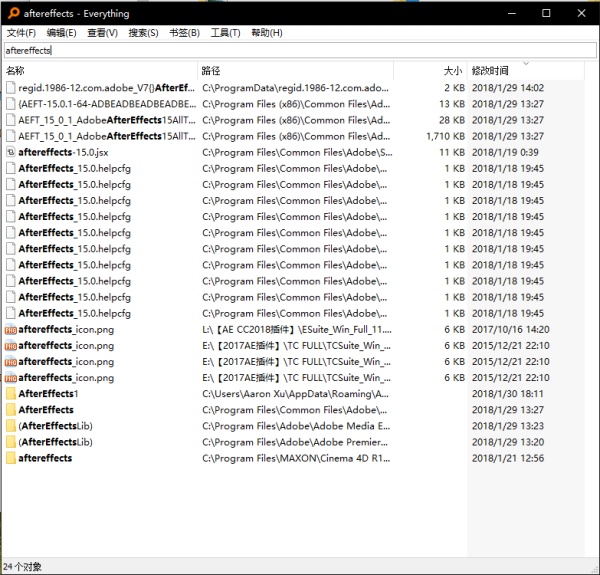Click folder icon of AfterEffects in Common Files
This screenshot has width=600, height=575.
11,410
